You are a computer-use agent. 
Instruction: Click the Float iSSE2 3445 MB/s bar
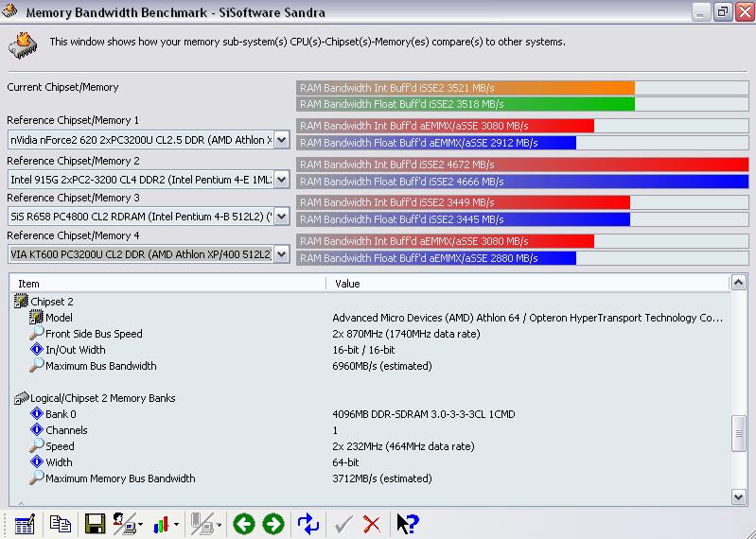(x=464, y=219)
